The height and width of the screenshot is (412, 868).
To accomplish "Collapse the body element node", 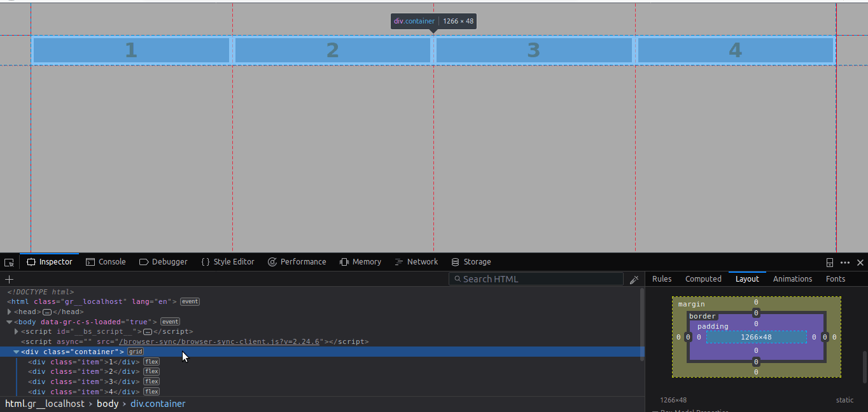I will pos(10,322).
